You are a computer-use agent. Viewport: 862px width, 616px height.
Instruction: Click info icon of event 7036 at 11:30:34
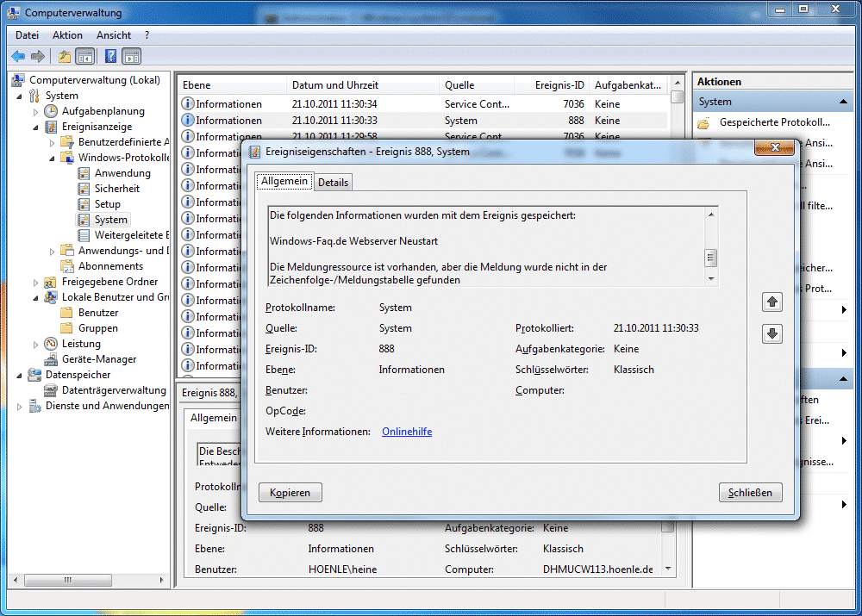pyautogui.click(x=188, y=104)
